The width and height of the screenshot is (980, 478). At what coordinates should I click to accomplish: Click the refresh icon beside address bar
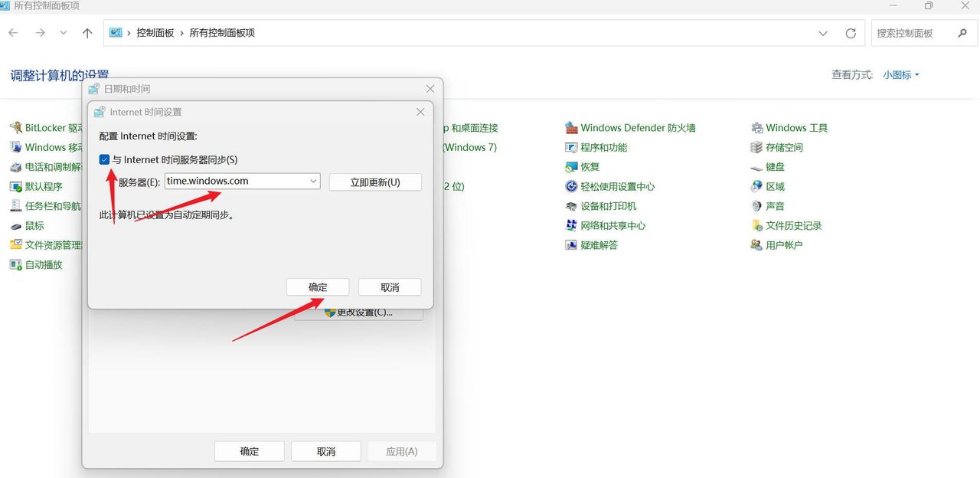851,33
